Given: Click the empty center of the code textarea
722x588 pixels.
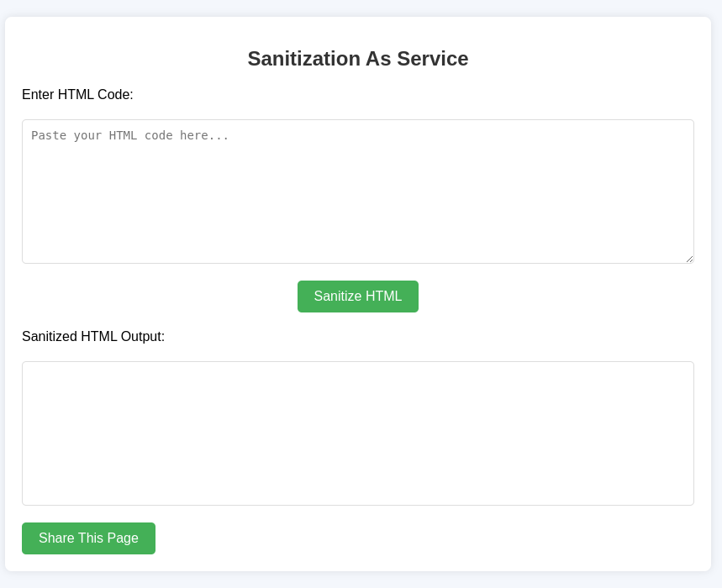Looking at the screenshot, I should [357, 192].
